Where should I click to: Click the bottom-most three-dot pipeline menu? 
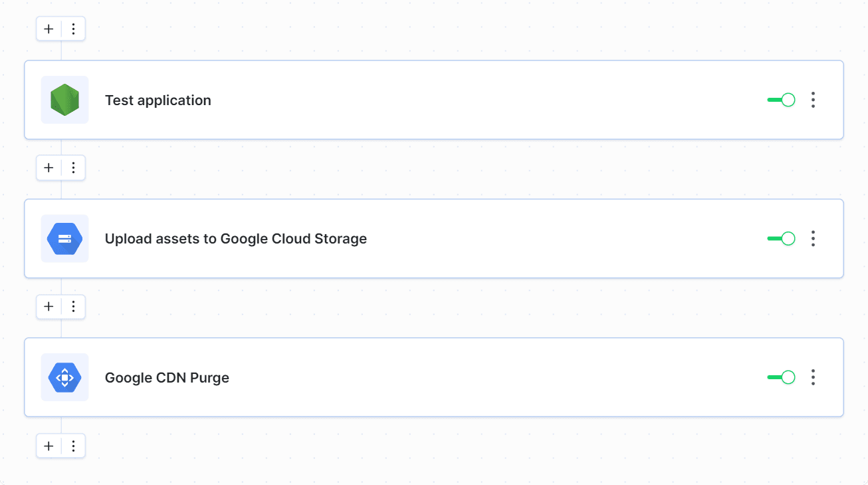(x=74, y=446)
